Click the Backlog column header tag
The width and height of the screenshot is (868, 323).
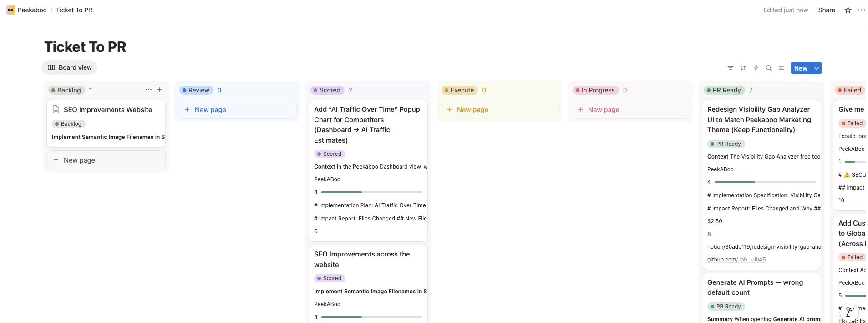click(66, 90)
